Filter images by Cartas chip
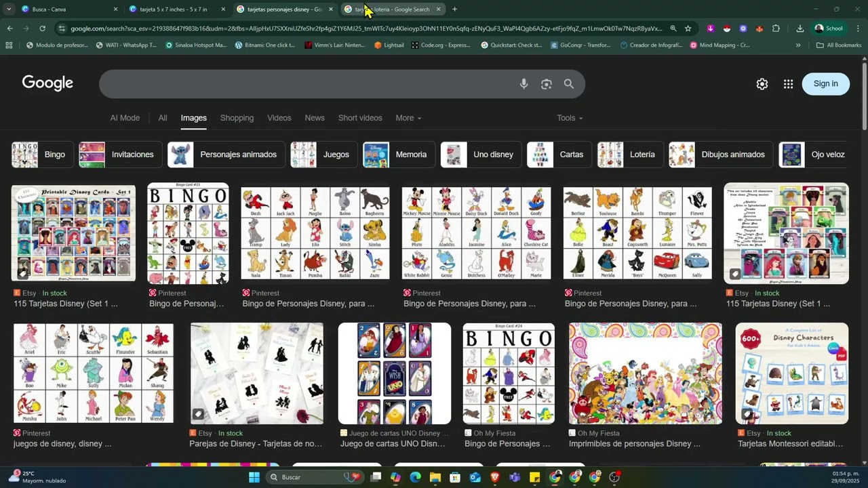Image resolution: width=868 pixels, height=488 pixels. (x=559, y=155)
